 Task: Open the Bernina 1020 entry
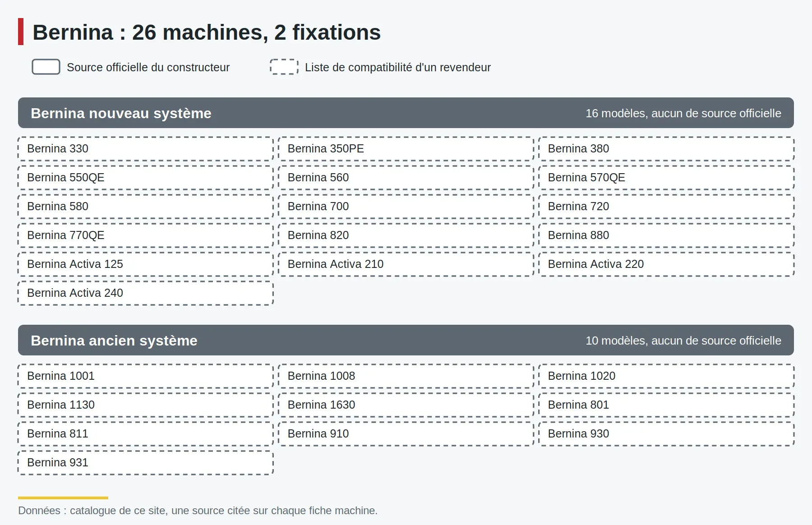(x=666, y=376)
